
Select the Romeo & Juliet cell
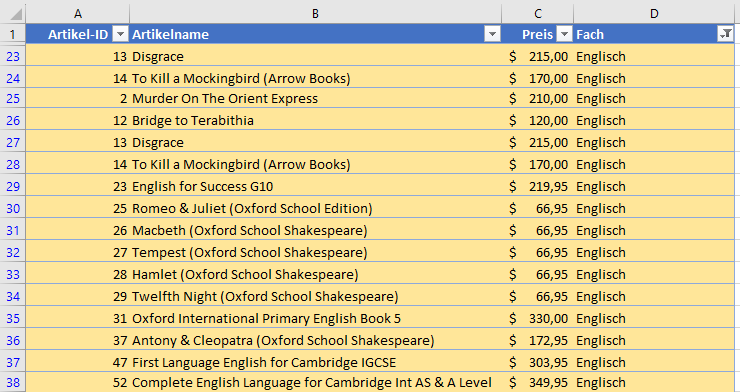[x=315, y=208]
